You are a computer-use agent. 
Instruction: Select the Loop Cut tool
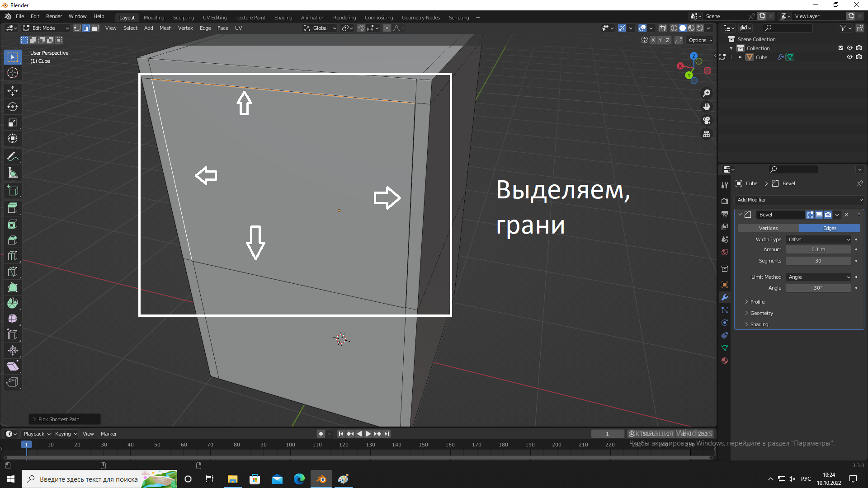point(13,256)
